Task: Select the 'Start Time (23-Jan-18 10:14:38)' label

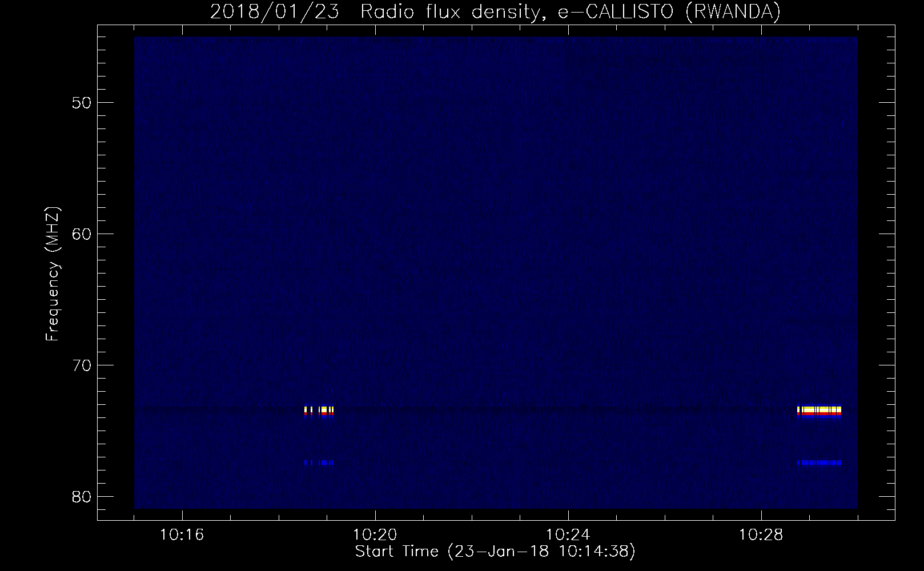Action: [495, 552]
